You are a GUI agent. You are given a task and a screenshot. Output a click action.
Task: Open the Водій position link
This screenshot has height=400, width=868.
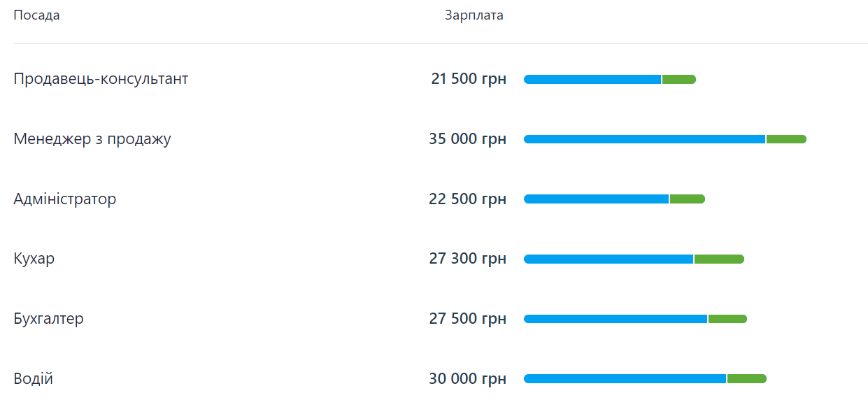[x=33, y=379]
